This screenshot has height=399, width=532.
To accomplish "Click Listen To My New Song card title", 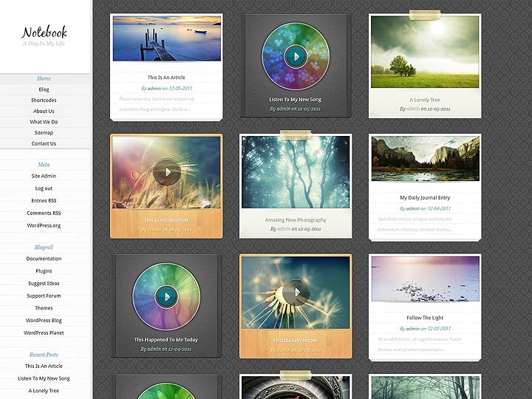I will point(295,100).
